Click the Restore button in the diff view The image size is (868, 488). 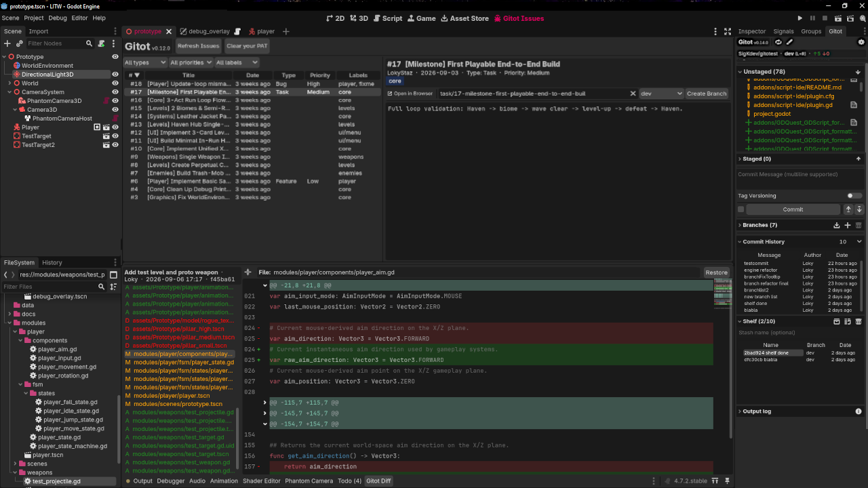click(716, 272)
